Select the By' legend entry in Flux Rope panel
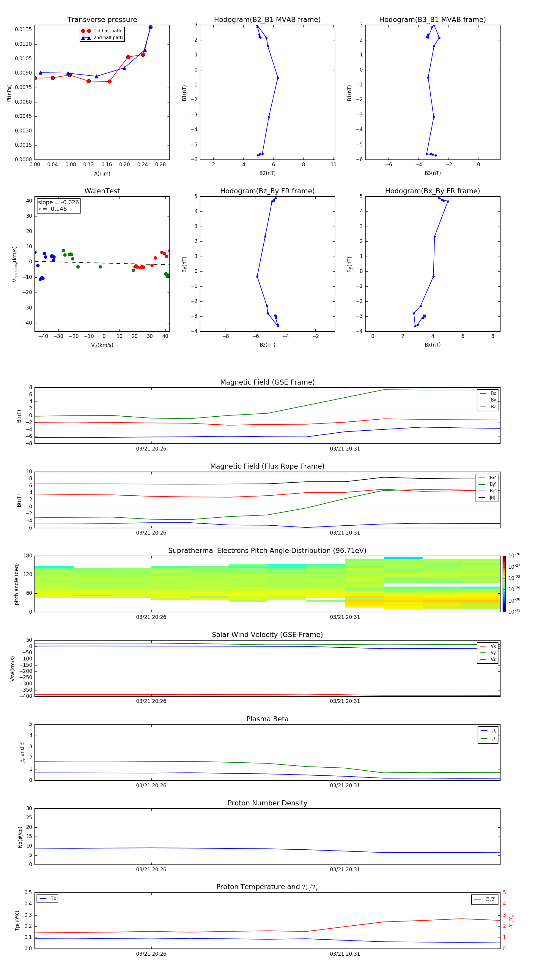The width and height of the screenshot is (535, 980). tap(487, 484)
